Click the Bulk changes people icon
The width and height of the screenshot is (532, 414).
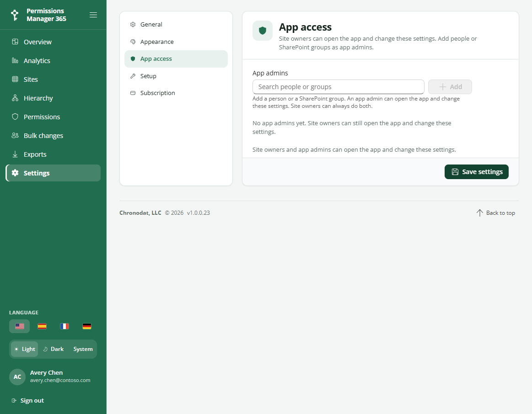click(15, 135)
